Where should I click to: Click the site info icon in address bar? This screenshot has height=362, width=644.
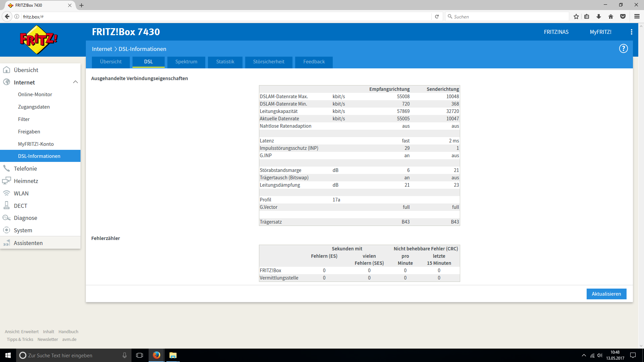click(x=17, y=16)
